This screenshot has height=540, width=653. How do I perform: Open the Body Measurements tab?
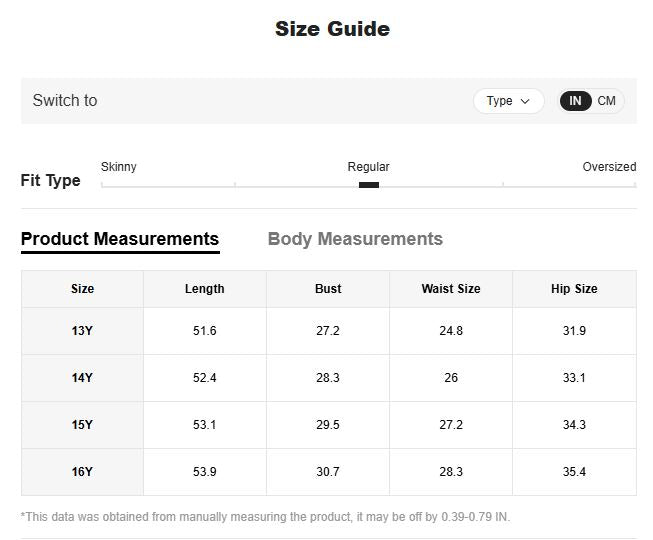tap(355, 239)
